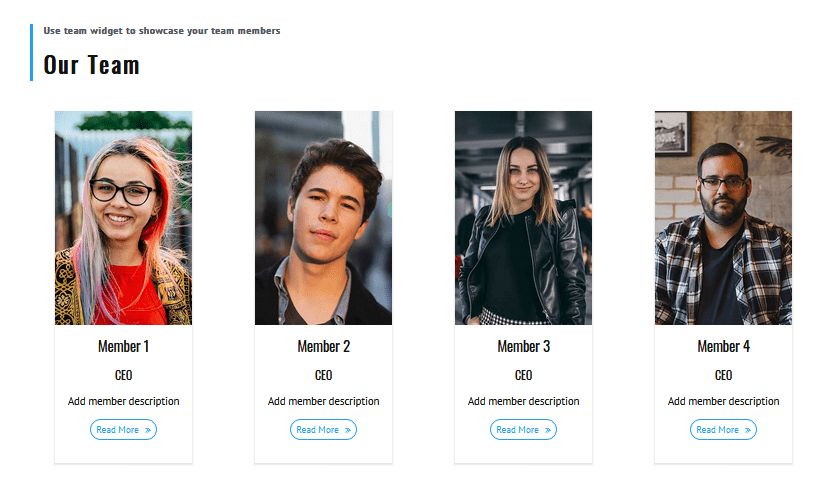This screenshot has width=831, height=480.
Task: Click Member 4's Read More button
Action: (723, 430)
